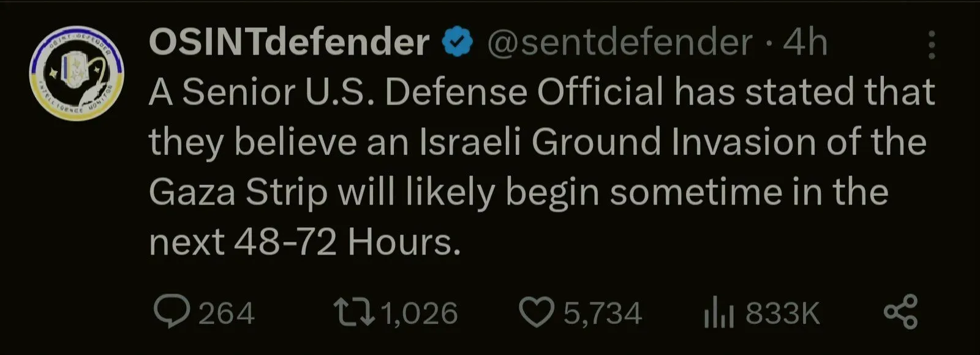Click the OSINTdefender display name
The height and width of the screenshot is (355, 980).
(288, 43)
